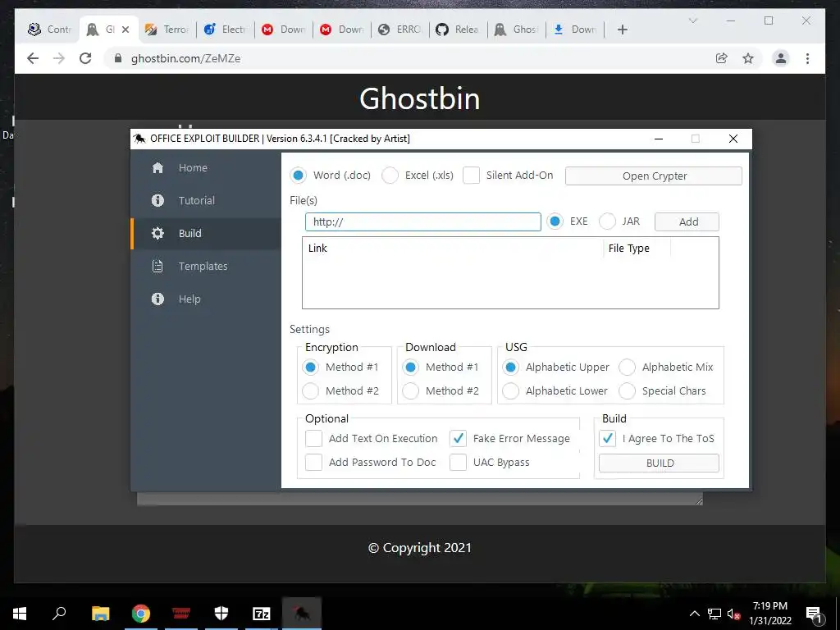Image resolution: width=840 pixels, height=630 pixels.
Task: Toggle the I Agree To The ToS checkbox
Action: 608,438
